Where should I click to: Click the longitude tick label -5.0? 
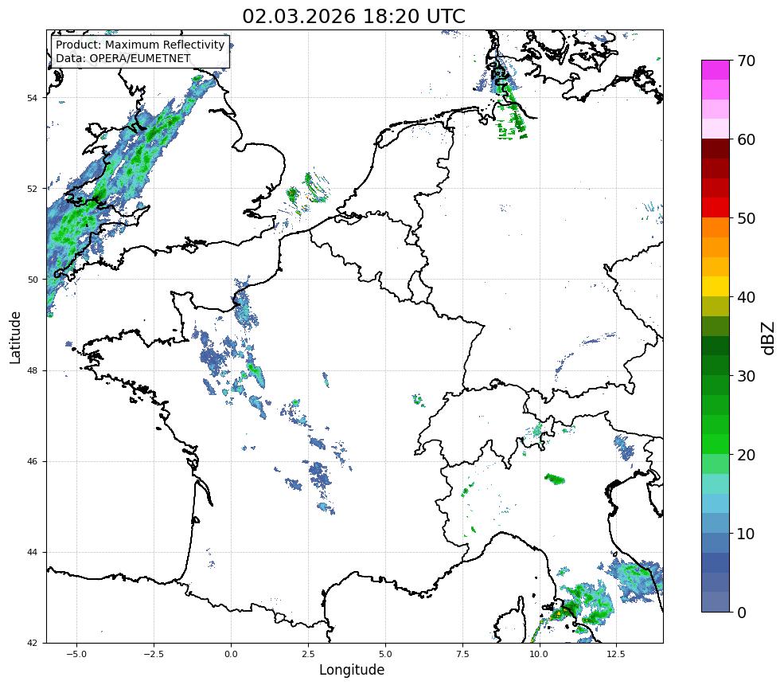[x=76, y=654]
